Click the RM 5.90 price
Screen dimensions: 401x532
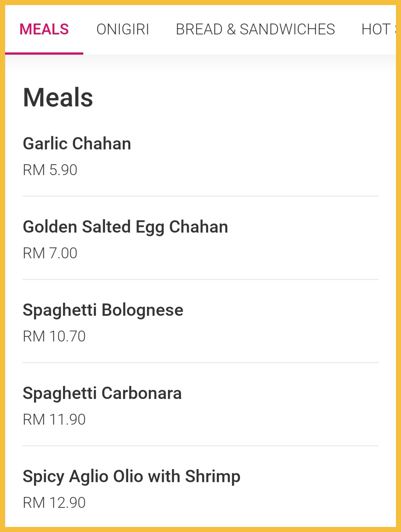coord(50,170)
